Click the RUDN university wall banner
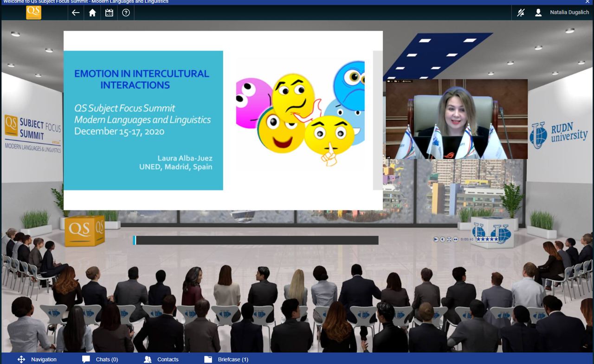 tap(558, 134)
